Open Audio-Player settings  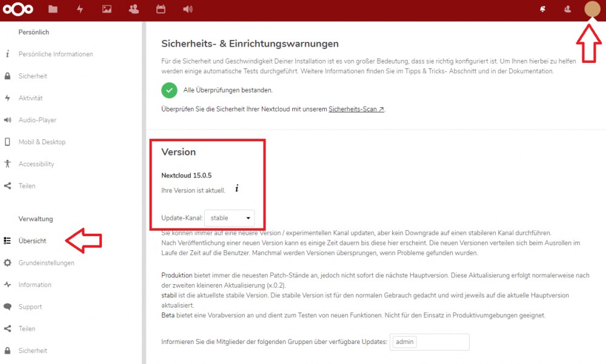[x=38, y=120]
